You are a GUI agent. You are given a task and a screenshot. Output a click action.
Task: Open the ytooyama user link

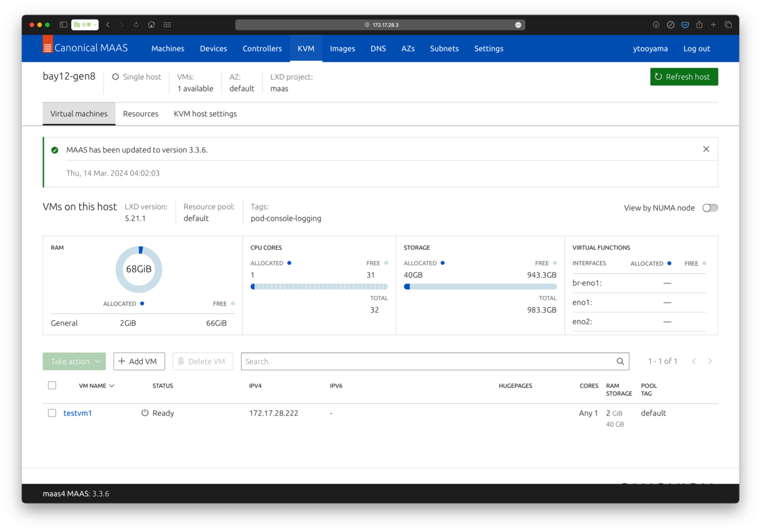click(650, 48)
